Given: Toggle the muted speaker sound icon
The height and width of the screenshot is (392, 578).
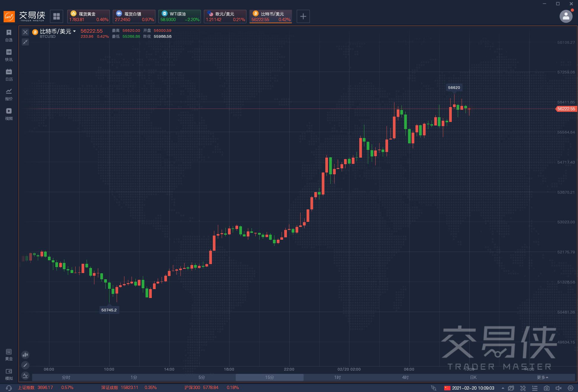Looking at the screenshot, I should [x=559, y=388].
